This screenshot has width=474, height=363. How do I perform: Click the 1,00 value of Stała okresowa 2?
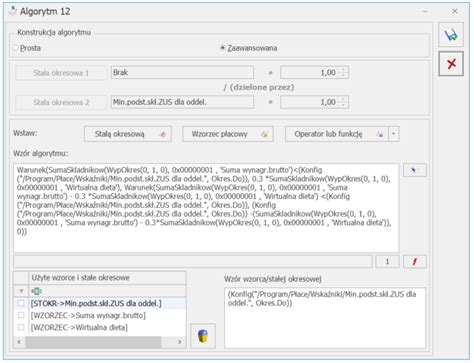(x=309, y=102)
